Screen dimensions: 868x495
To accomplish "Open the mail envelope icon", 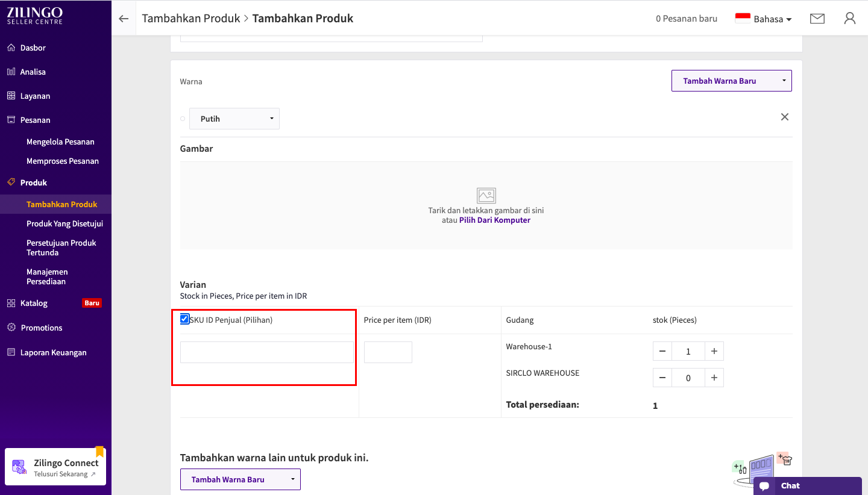I will click(817, 19).
